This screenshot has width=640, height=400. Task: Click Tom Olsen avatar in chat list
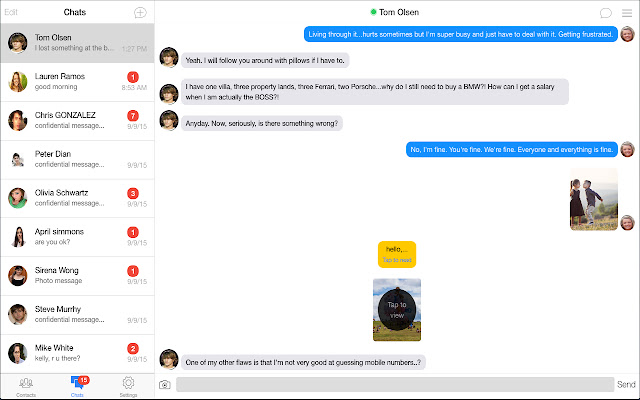(x=18, y=43)
